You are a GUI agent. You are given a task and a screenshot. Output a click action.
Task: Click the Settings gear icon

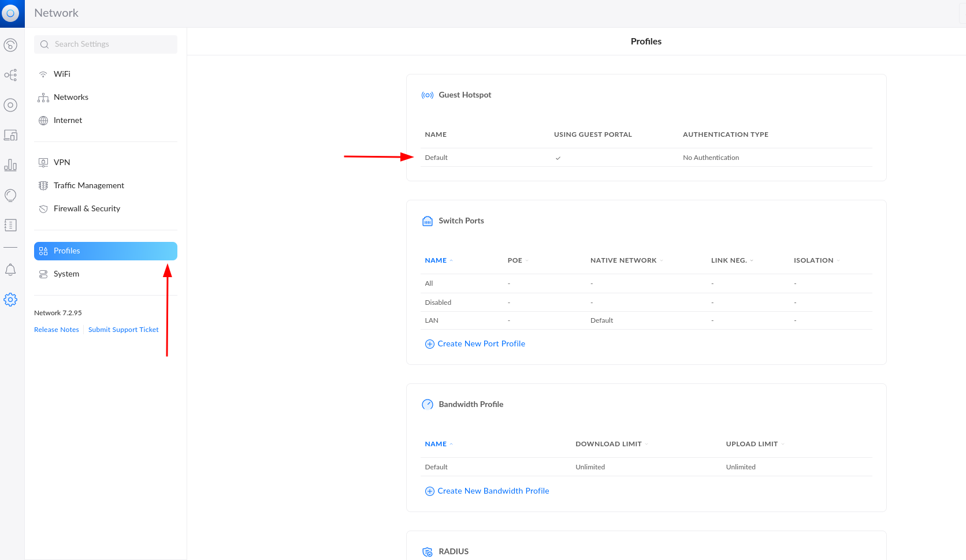tap(10, 300)
